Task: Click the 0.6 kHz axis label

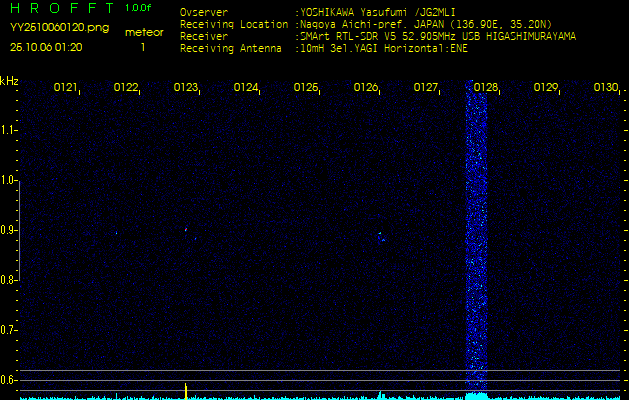Action: click(8, 380)
